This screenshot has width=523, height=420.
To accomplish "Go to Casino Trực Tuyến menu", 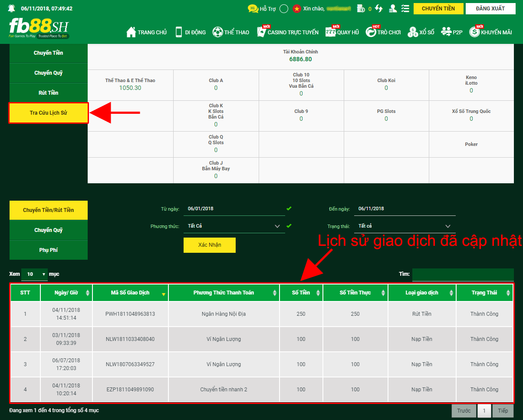I will tap(288, 32).
